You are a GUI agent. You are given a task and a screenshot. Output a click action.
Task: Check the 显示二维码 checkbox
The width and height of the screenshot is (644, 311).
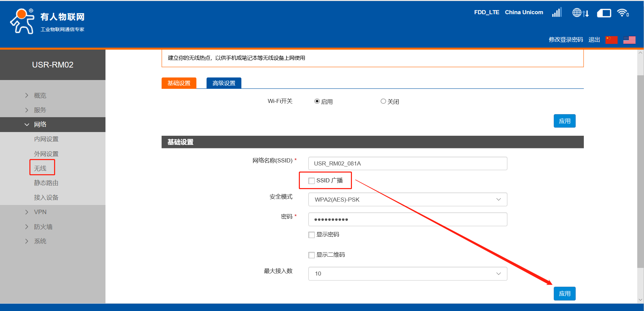coord(312,255)
